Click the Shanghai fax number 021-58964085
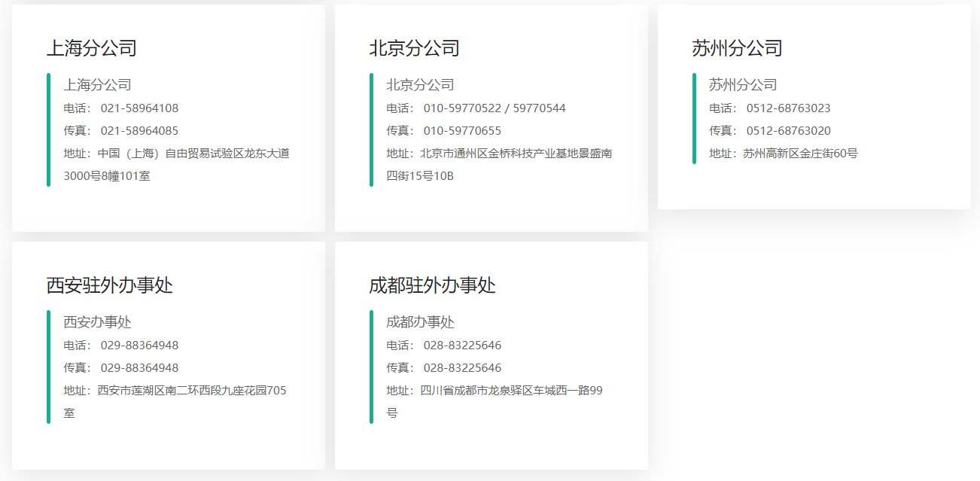This screenshot has width=980, height=481. click(x=139, y=131)
